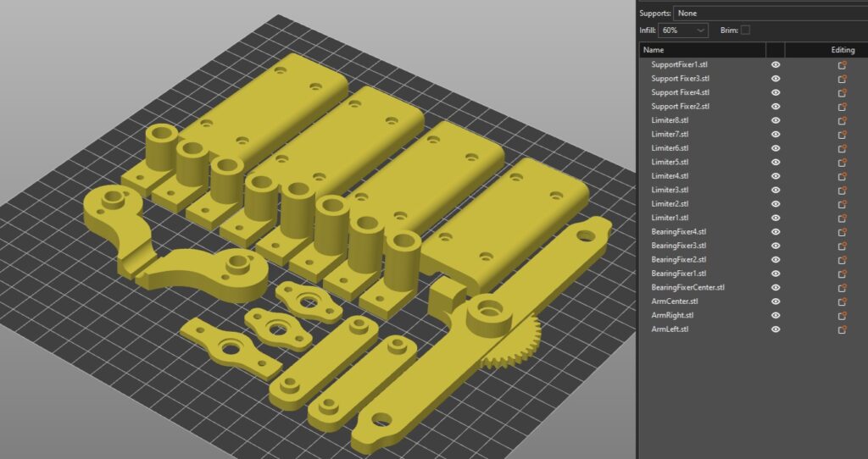Hide Support Fixer3.stl using its eye icon

click(x=775, y=79)
